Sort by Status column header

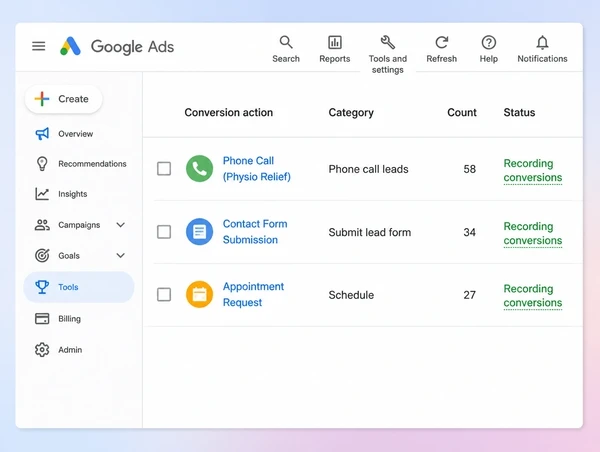click(x=519, y=112)
